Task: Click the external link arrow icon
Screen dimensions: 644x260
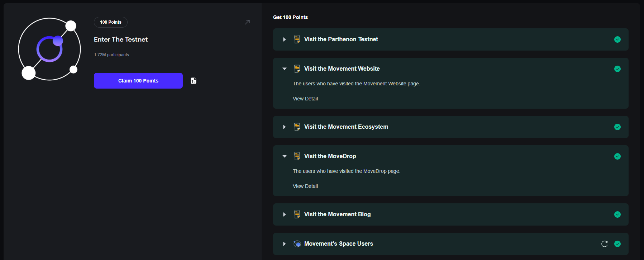Action: pos(247,22)
